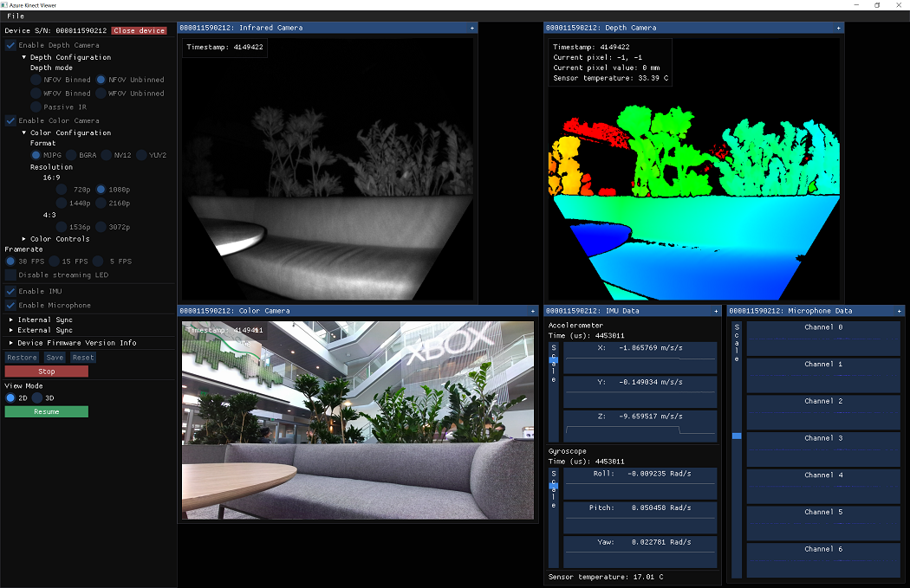Screen dimensions: 910x588
Task: Click the Restore settings button
Action: tap(22, 358)
